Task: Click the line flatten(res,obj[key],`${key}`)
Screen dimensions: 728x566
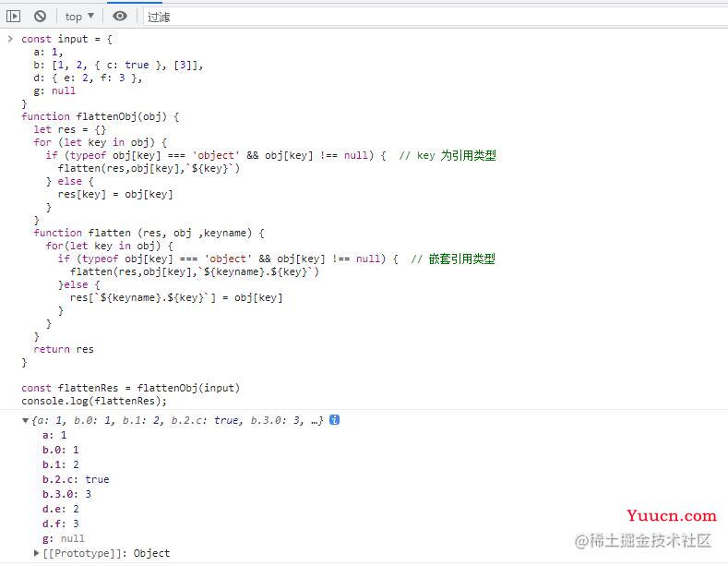Action: click(x=149, y=168)
